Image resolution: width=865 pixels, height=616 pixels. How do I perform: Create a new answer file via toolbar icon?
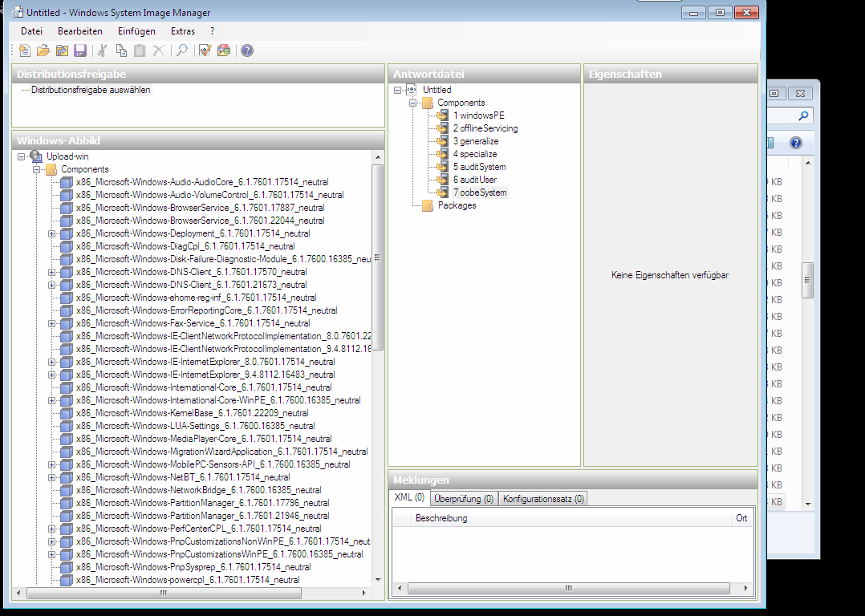(x=24, y=51)
